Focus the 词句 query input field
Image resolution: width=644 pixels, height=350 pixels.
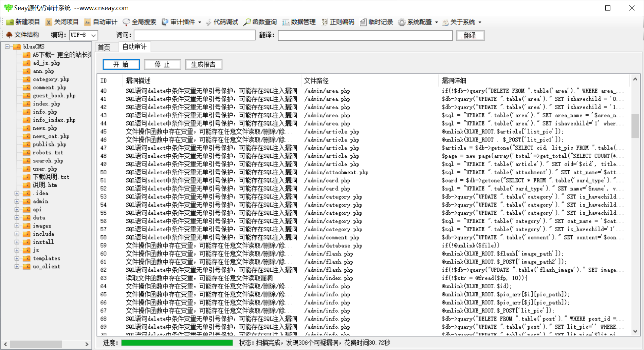(195, 35)
